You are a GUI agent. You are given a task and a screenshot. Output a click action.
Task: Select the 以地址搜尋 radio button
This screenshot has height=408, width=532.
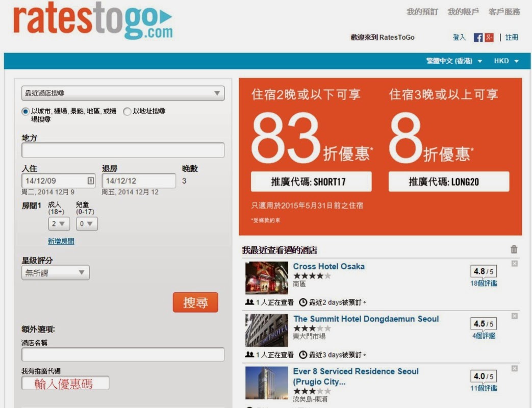(127, 112)
